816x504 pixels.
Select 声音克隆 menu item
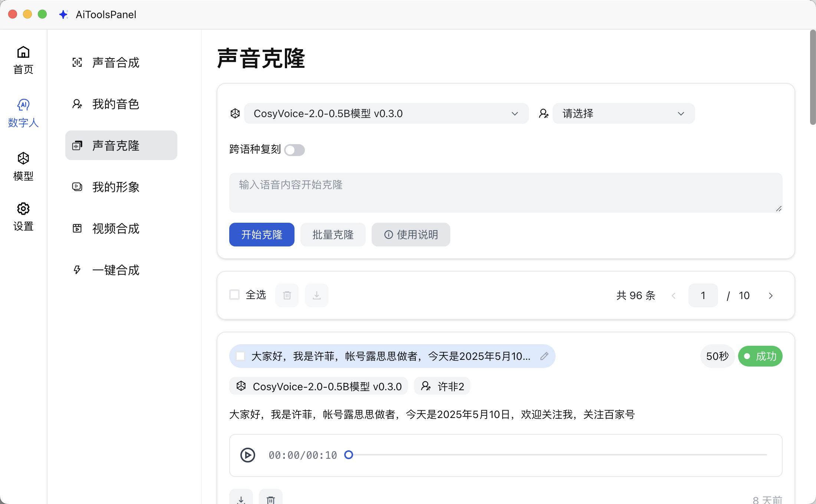121,145
